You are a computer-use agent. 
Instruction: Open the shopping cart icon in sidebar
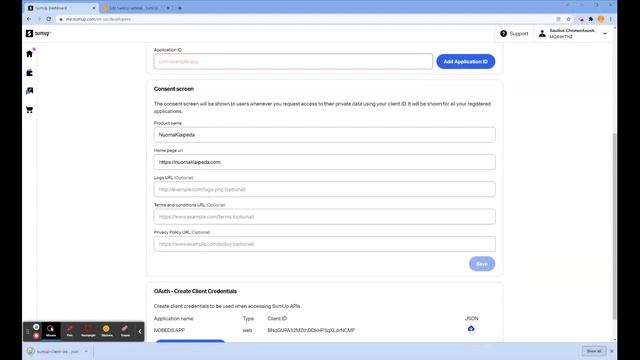29,110
